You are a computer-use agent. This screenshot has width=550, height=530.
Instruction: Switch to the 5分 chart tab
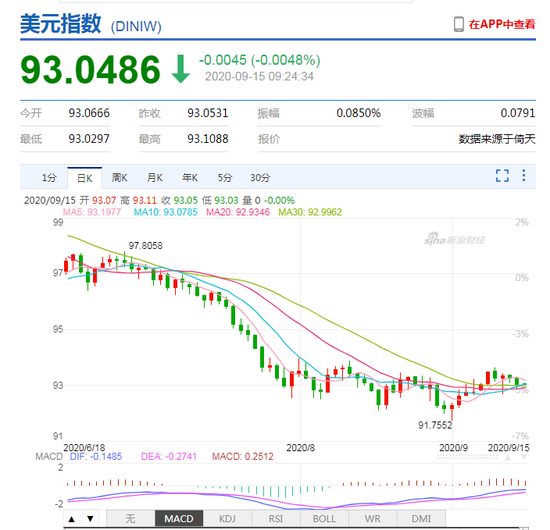coord(224,178)
